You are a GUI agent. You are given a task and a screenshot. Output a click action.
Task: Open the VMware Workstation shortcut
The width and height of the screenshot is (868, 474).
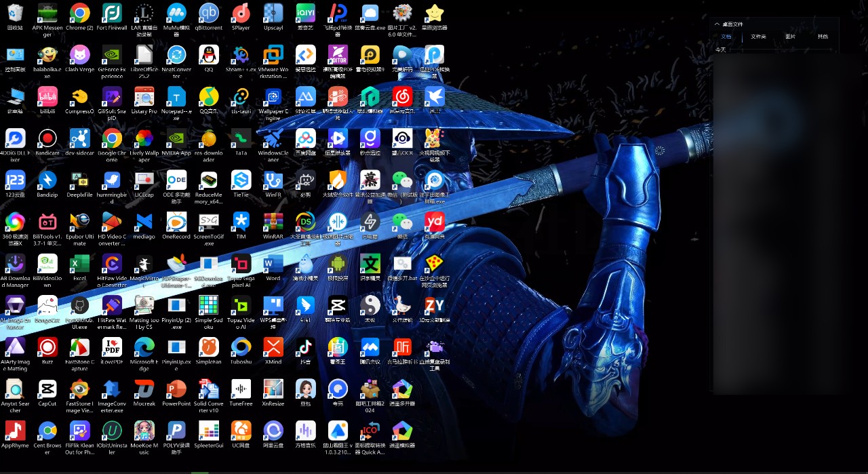click(273, 56)
